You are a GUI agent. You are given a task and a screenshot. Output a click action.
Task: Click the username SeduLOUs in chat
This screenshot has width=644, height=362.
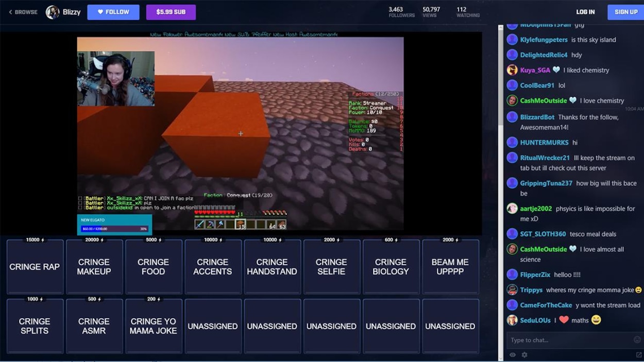coord(535,320)
